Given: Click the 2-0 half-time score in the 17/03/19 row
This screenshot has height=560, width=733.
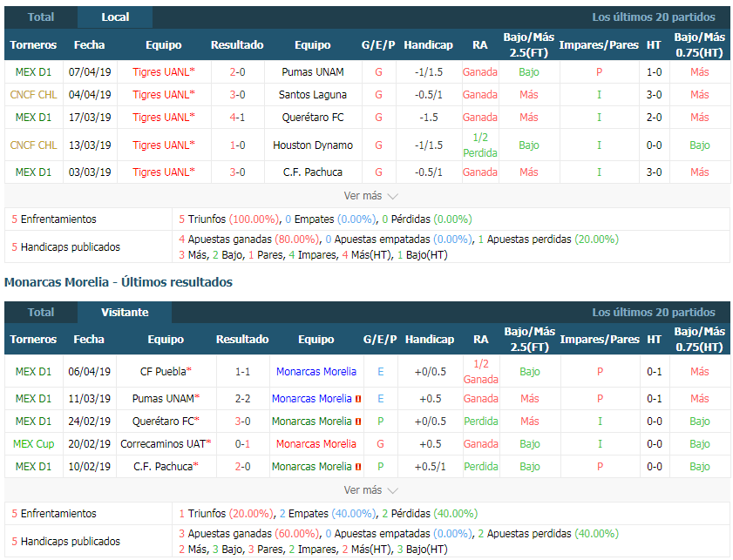Looking at the screenshot, I should (x=654, y=118).
